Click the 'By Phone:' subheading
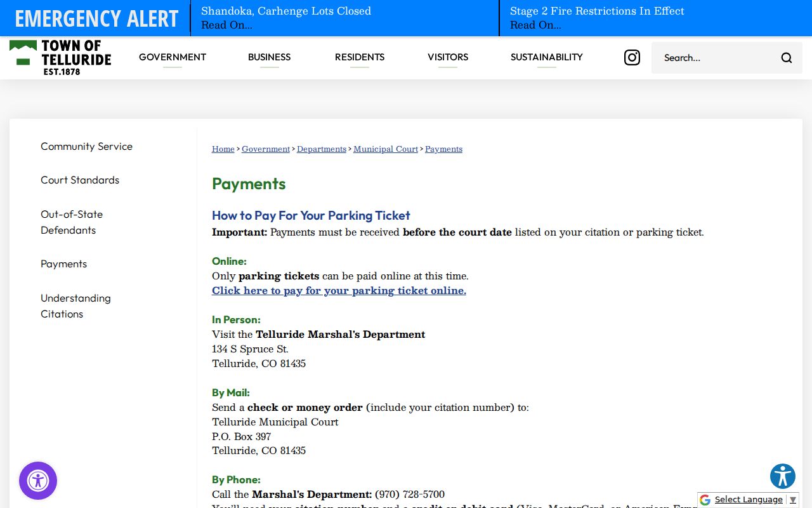812x508 pixels. [236, 480]
